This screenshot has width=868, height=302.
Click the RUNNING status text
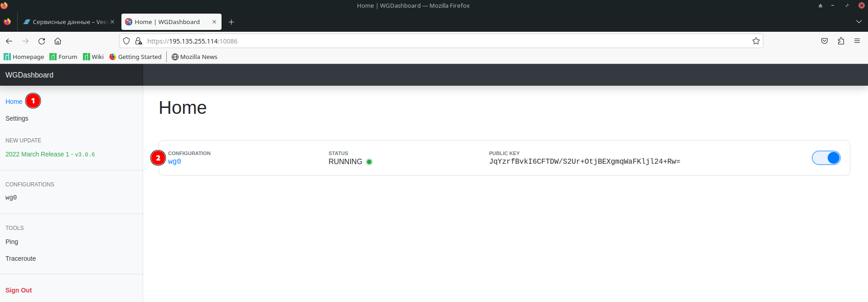click(x=345, y=161)
